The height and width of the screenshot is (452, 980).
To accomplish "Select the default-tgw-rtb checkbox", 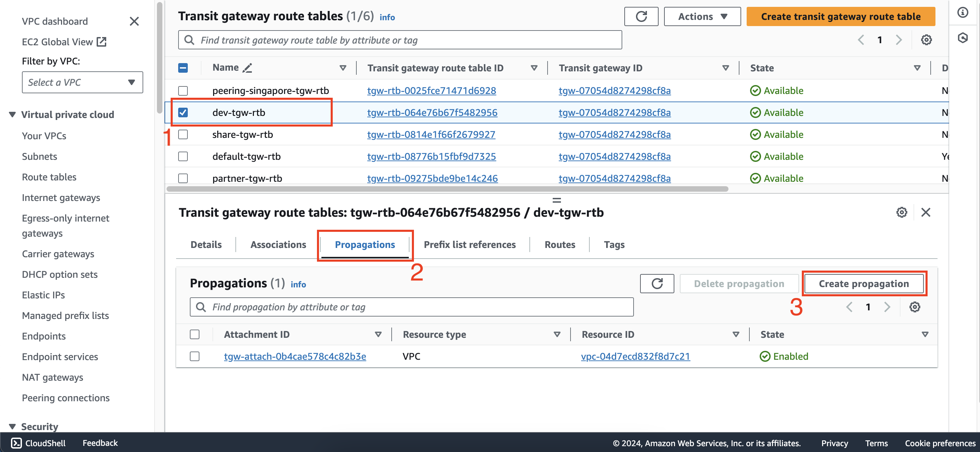I will coord(183,156).
